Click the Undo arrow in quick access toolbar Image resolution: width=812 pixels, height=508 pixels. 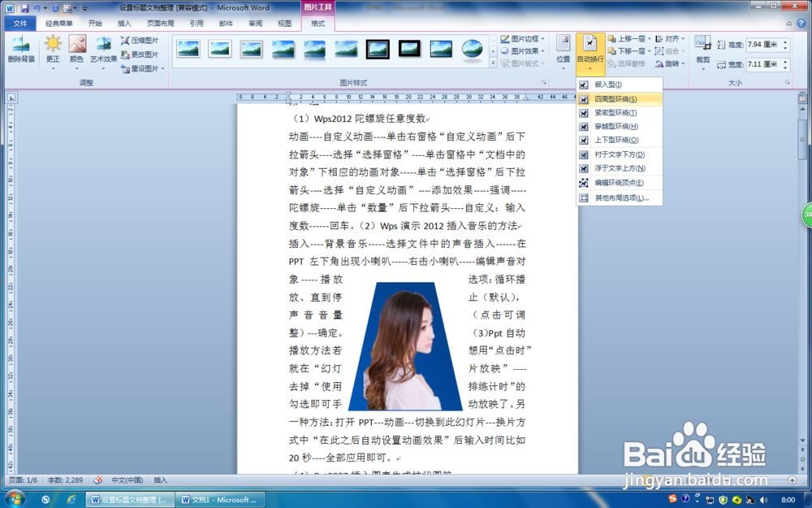click(37, 8)
